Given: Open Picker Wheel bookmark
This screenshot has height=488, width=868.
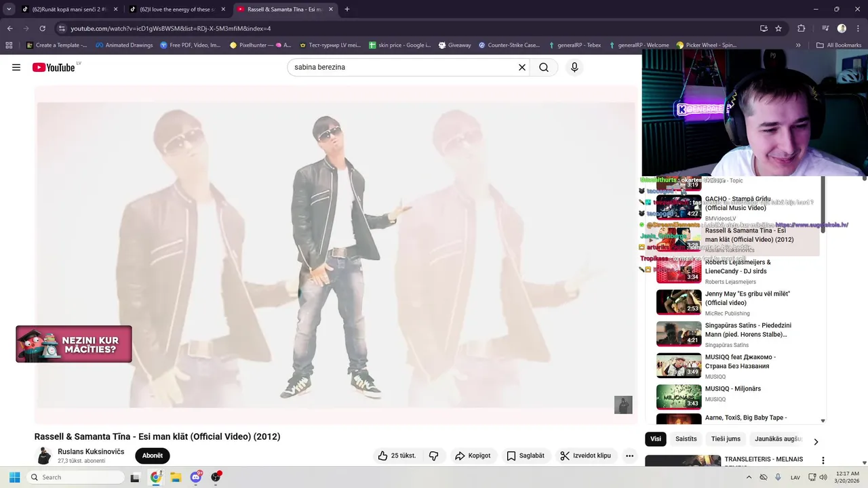Looking at the screenshot, I should point(707,45).
